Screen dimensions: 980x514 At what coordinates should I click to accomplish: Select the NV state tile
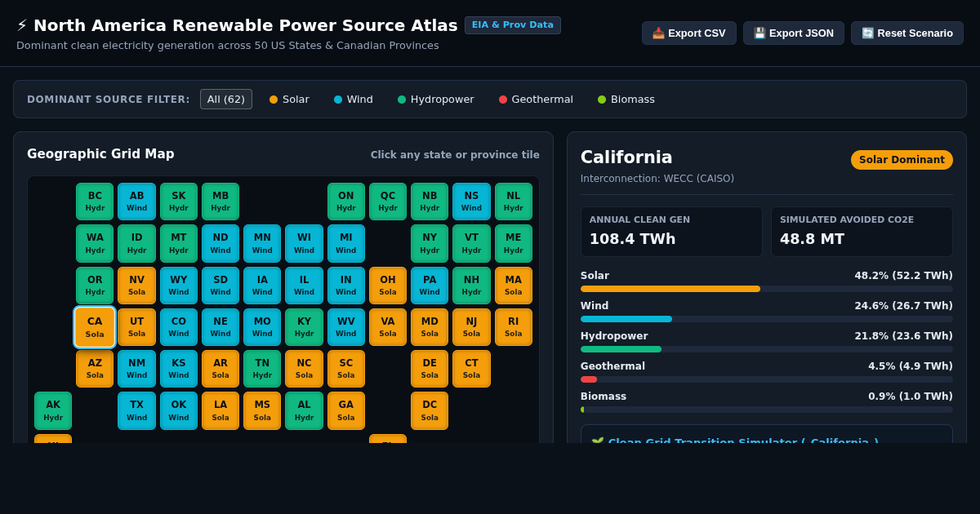point(136,286)
